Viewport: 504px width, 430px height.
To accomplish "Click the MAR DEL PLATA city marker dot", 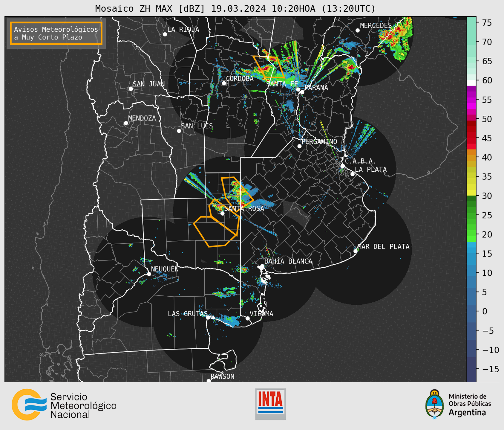I will click(356, 251).
